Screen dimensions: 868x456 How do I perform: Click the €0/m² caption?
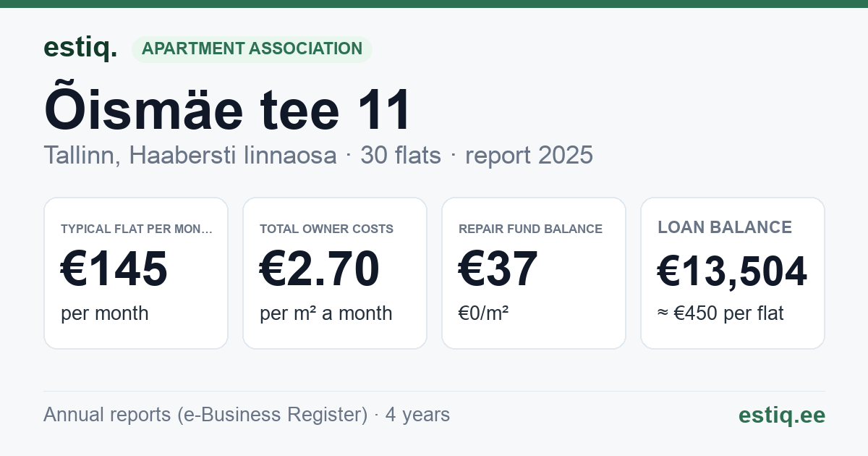click(x=484, y=313)
